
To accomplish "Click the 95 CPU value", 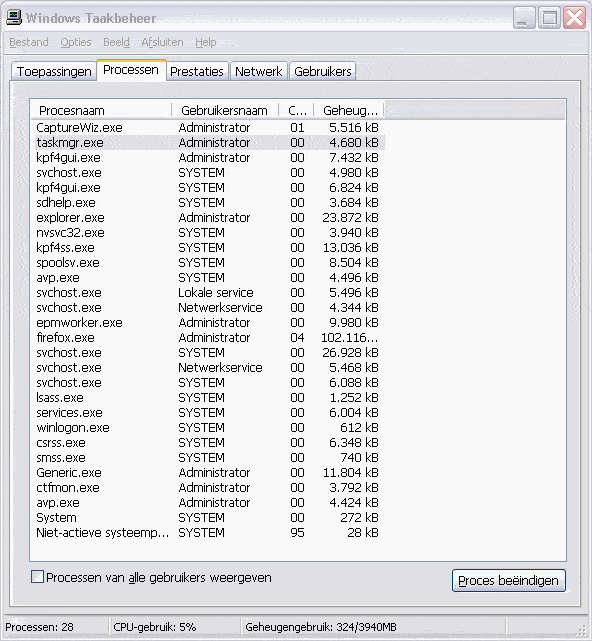I will point(297,533).
